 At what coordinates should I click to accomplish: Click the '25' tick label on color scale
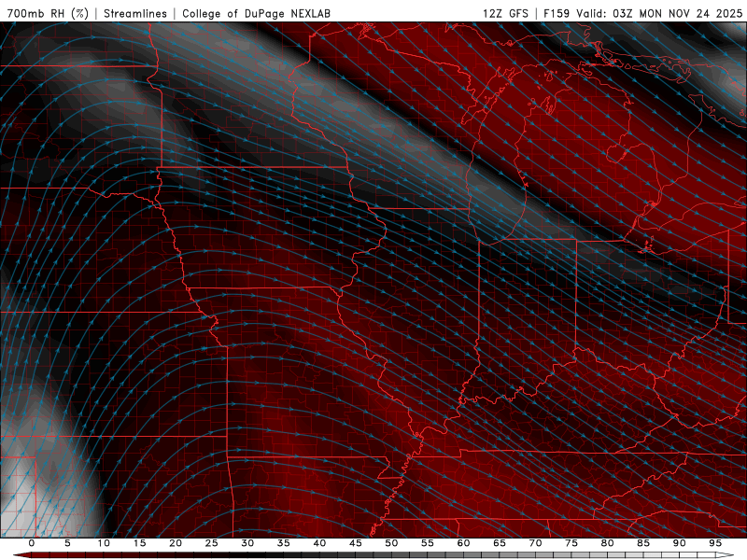click(x=212, y=543)
